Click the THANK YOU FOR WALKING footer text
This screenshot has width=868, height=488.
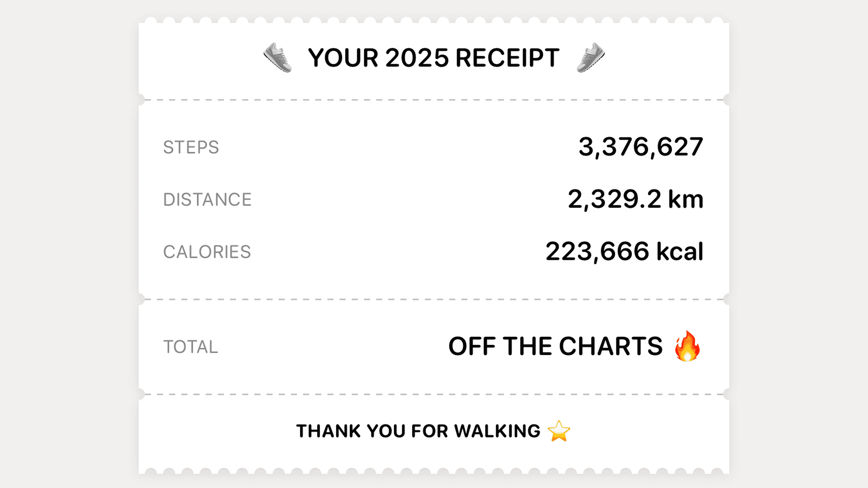coord(418,431)
